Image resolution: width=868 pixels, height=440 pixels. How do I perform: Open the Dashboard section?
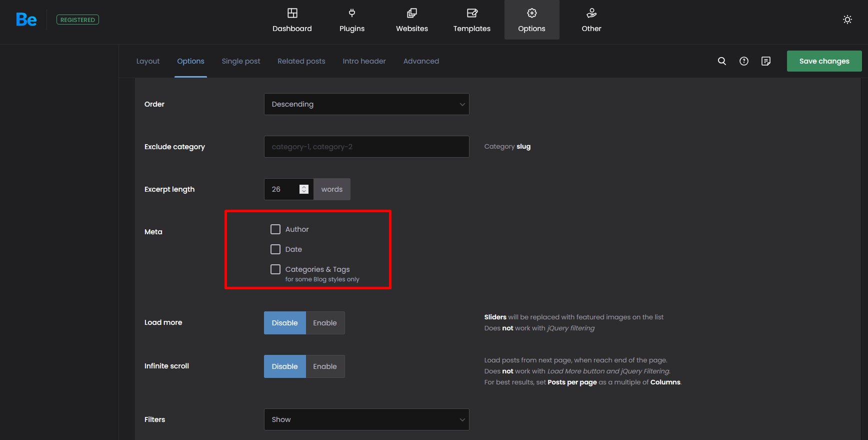[x=292, y=20]
